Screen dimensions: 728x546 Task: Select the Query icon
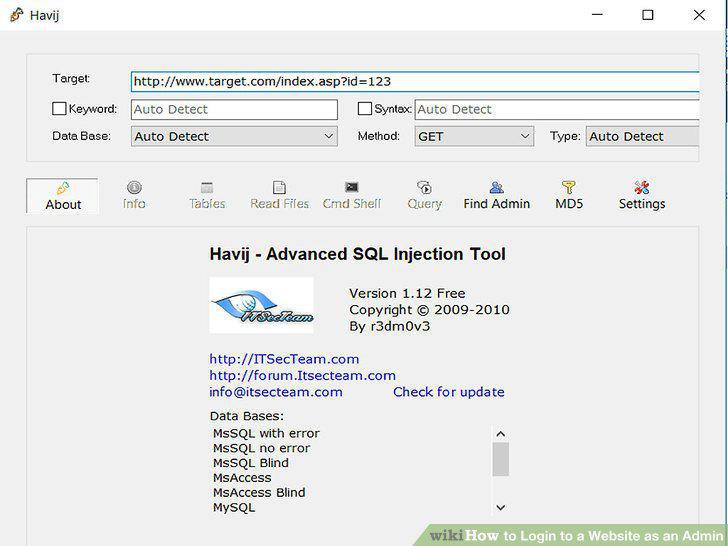[x=424, y=188]
